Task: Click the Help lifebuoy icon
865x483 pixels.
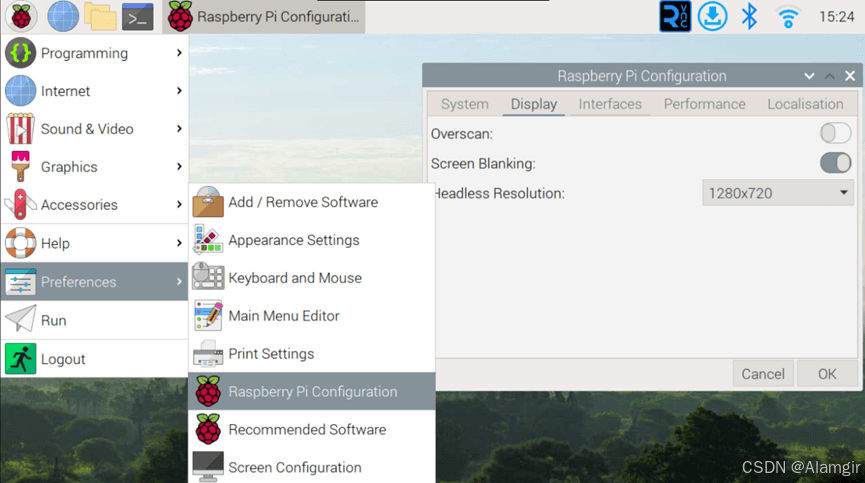Action: point(20,243)
